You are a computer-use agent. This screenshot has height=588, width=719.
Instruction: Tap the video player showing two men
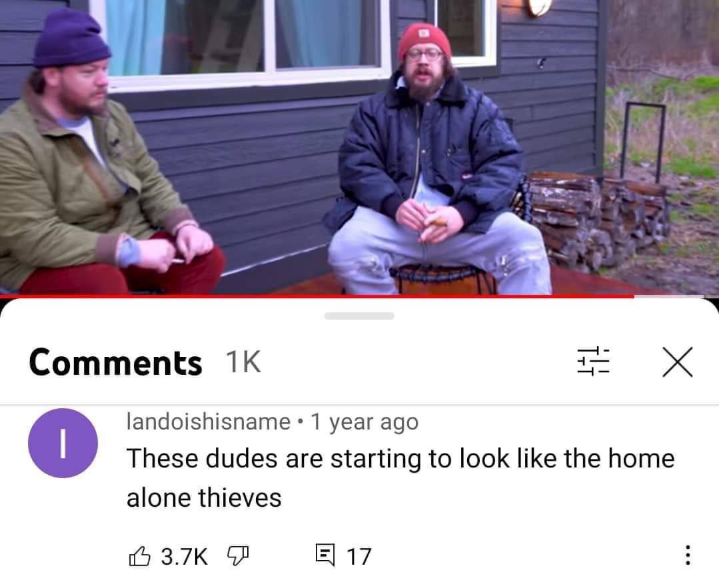point(360,147)
